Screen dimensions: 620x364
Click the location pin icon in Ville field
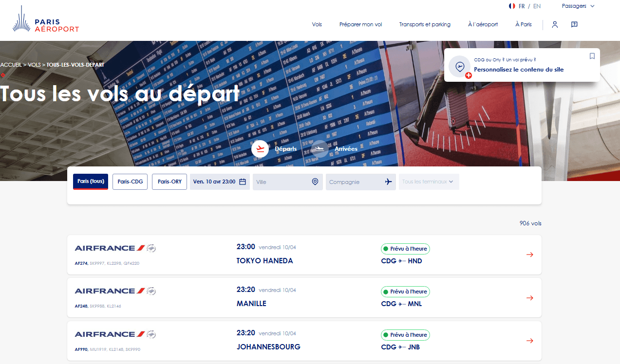pyautogui.click(x=315, y=182)
